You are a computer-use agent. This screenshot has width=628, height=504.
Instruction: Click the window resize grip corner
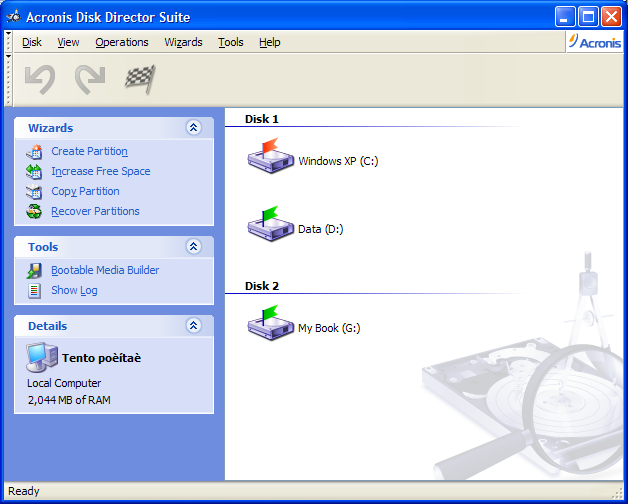617,493
